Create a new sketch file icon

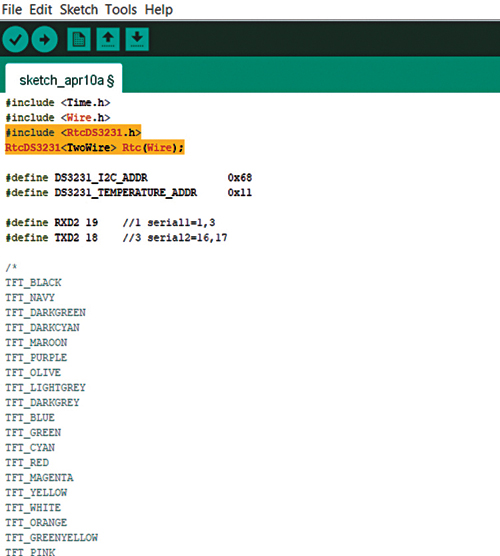pos(79,39)
